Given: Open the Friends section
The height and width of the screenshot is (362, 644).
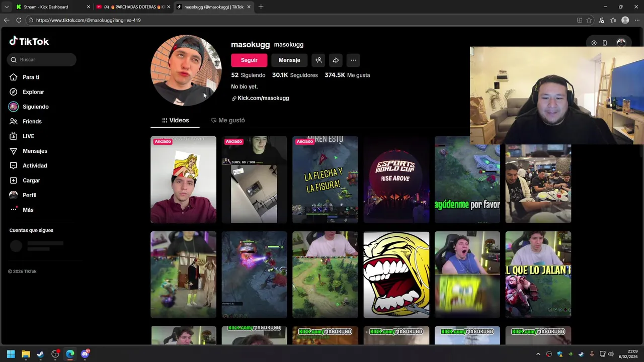Looking at the screenshot, I should click(25, 121).
